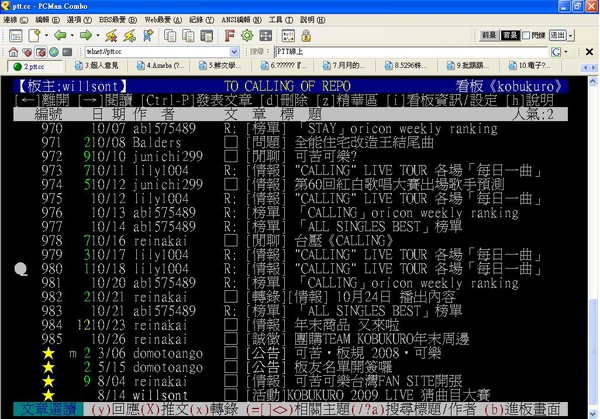The image size is (600, 419).
Task: Click the telnet://ptt.cc address field
Action: click(x=157, y=52)
